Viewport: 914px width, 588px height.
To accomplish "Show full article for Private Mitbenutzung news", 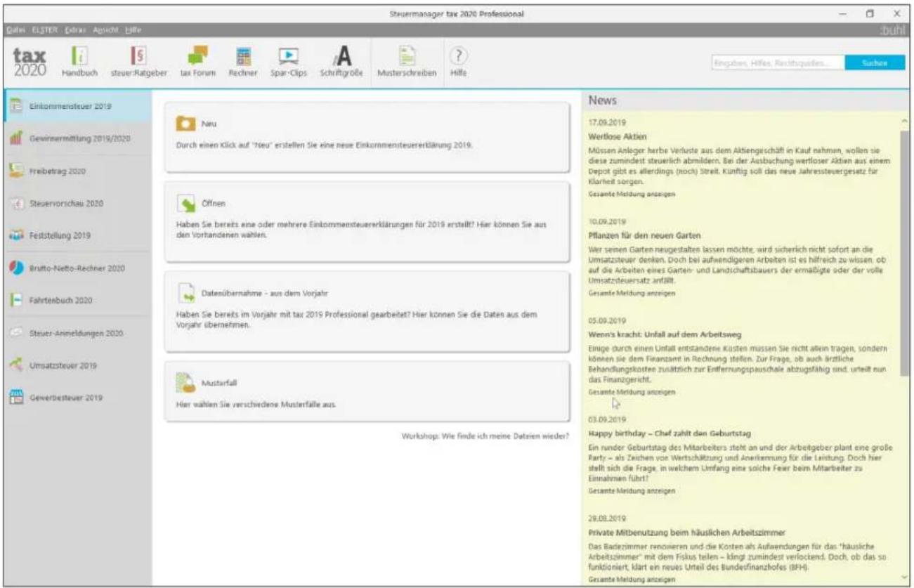I will tap(632, 580).
